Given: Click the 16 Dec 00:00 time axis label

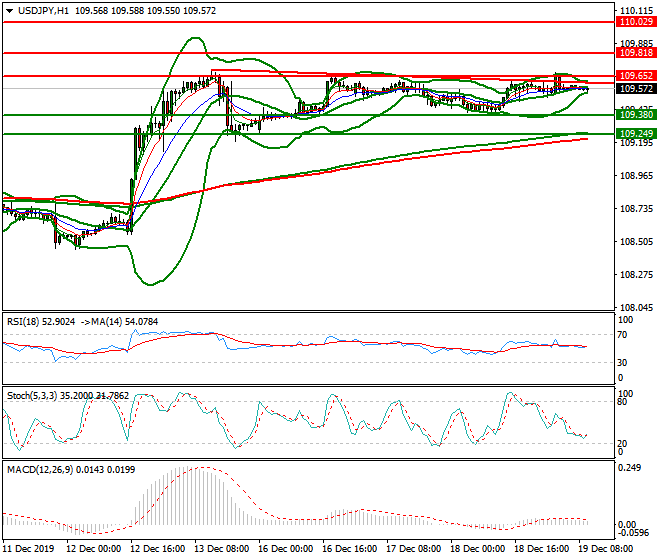Looking at the screenshot, I should pos(285,549).
